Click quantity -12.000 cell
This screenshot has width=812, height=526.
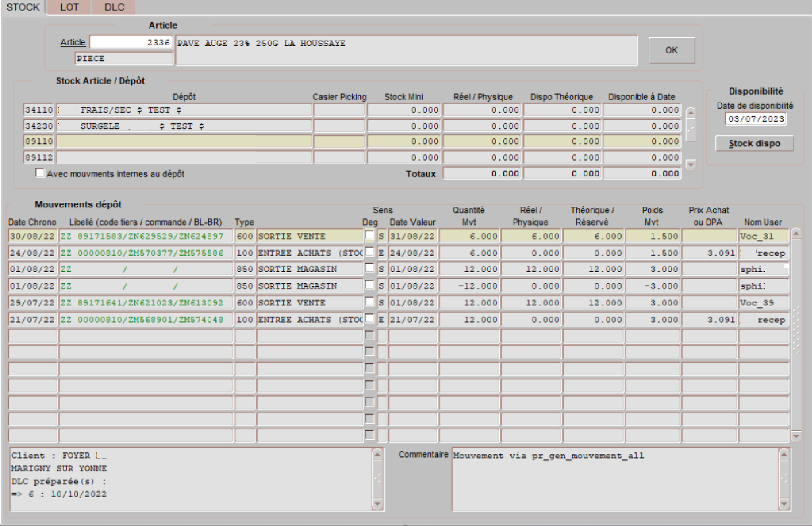point(470,286)
